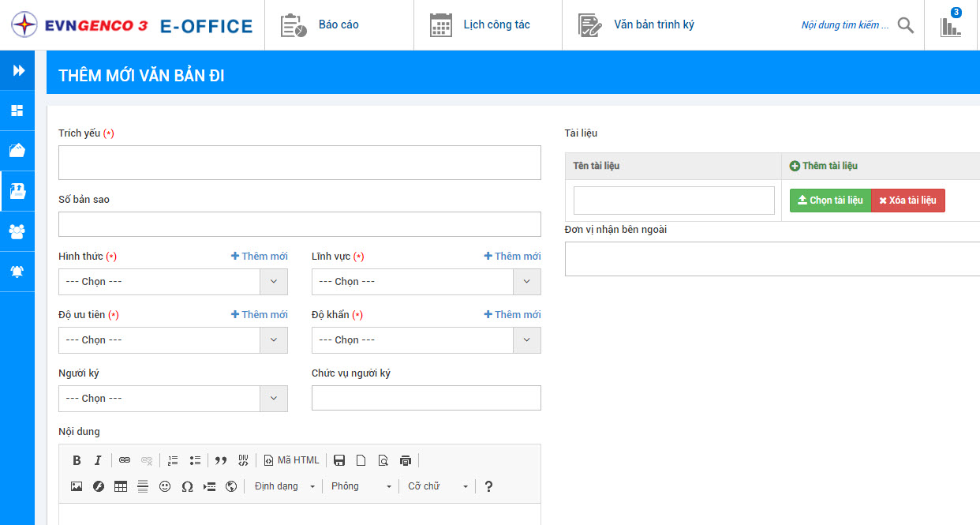Toggle italic text formatting

(98, 460)
